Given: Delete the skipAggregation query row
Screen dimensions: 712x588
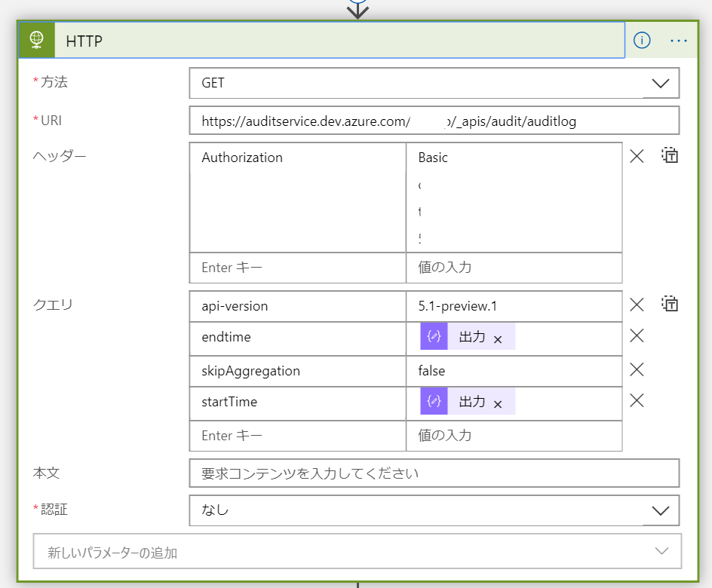Looking at the screenshot, I should pos(637,369).
